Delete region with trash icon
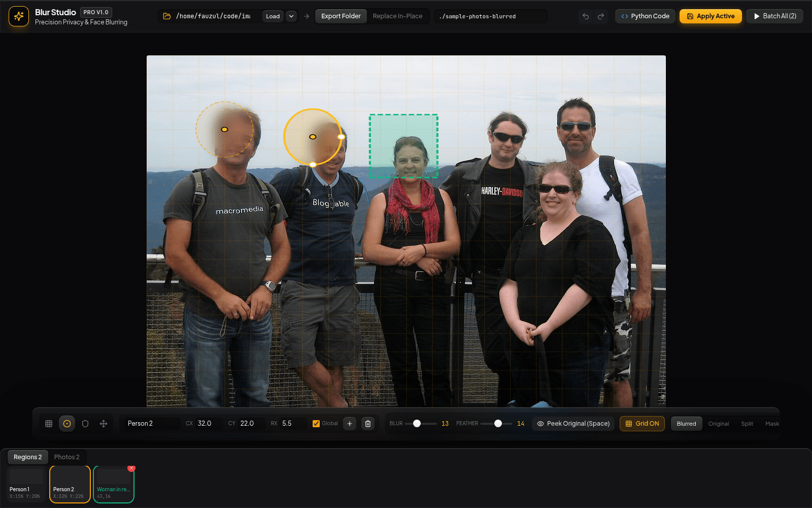Viewport: 812px width, 508px height. coord(368,424)
